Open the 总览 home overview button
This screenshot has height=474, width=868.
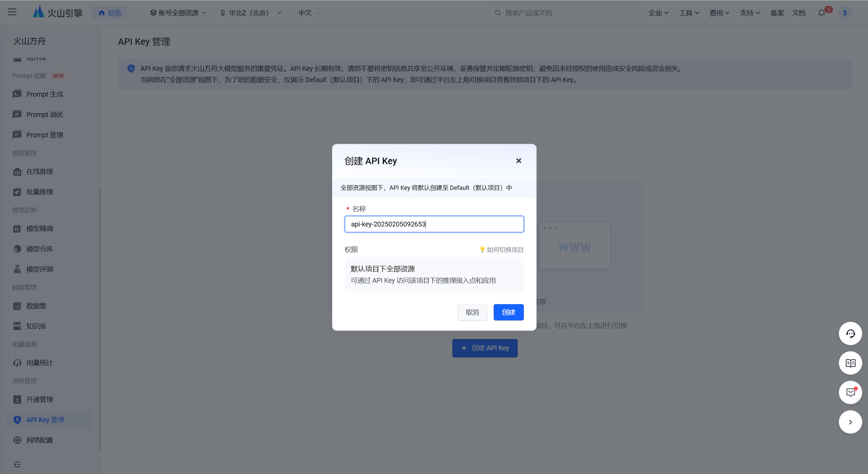coord(110,13)
